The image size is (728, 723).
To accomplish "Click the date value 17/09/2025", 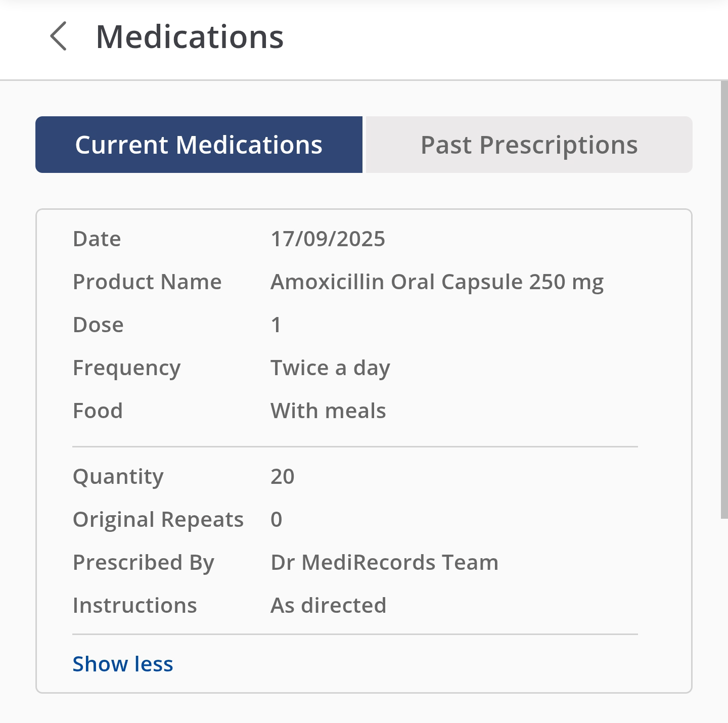I will 328,239.
